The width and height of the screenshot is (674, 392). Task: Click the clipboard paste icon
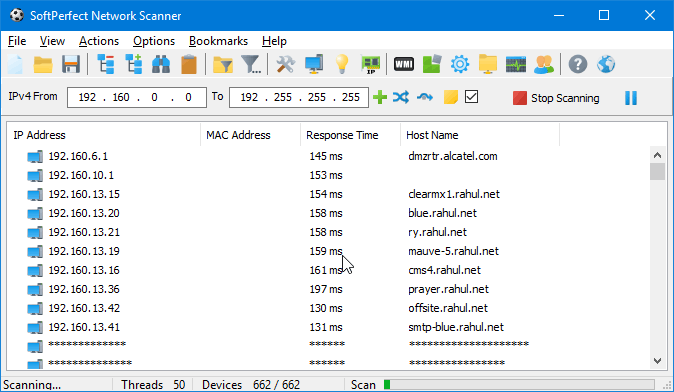(x=189, y=65)
